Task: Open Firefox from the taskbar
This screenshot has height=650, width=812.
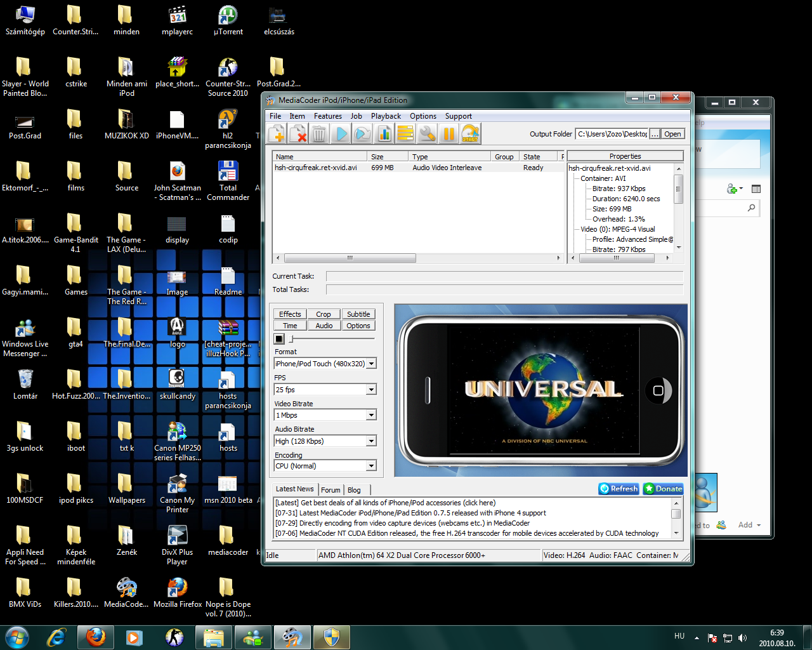Action: 96,637
